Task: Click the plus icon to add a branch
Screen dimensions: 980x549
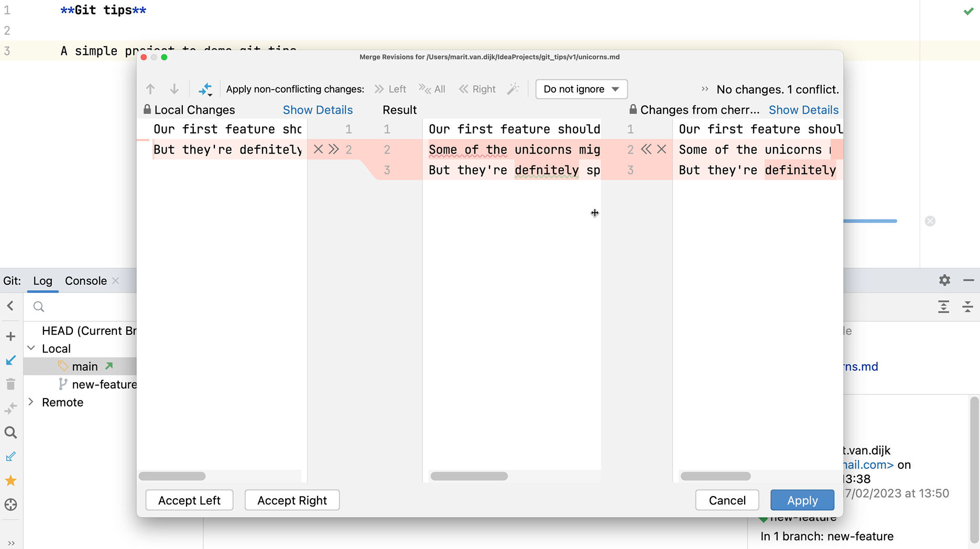Action: point(10,336)
